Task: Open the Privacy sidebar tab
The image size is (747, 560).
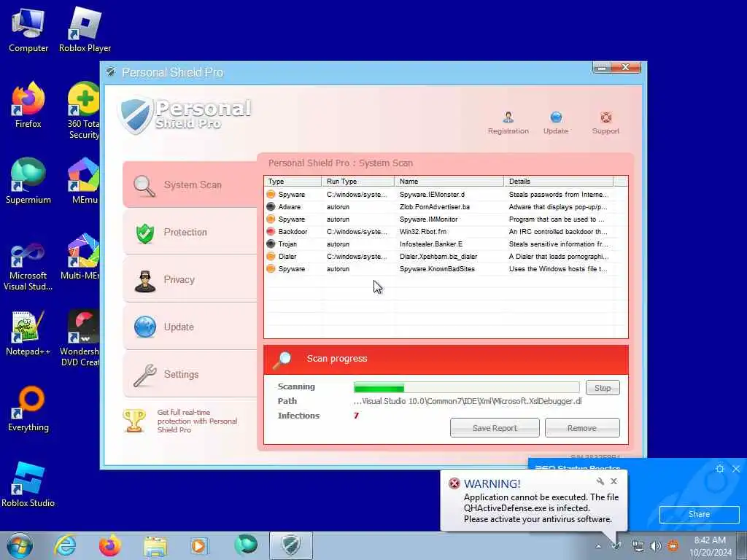Action: pyautogui.click(x=190, y=279)
